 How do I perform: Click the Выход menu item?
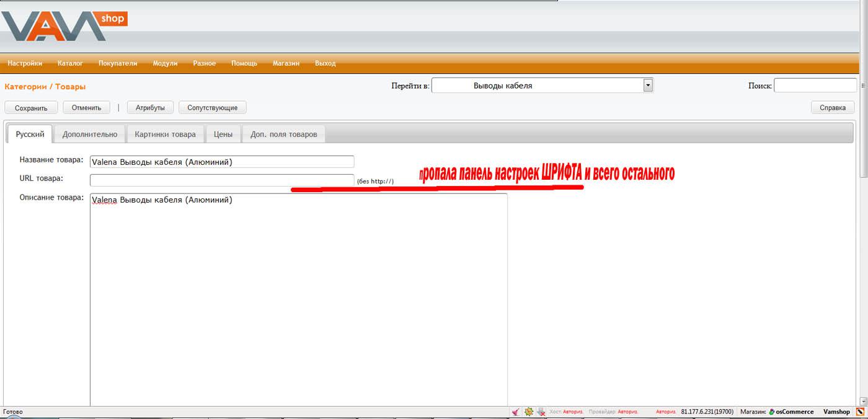click(x=325, y=63)
